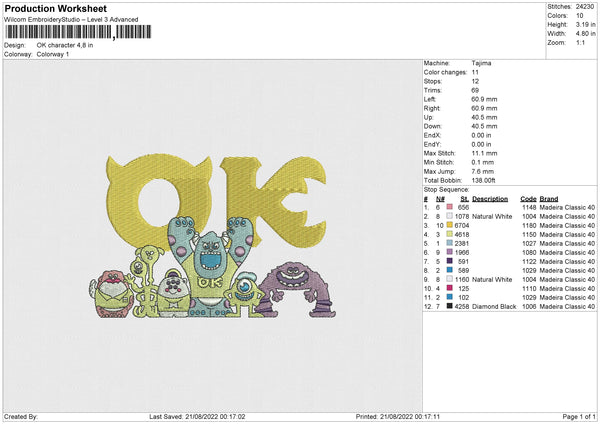Select thread code 1080 in row 6

click(x=529, y=253)
